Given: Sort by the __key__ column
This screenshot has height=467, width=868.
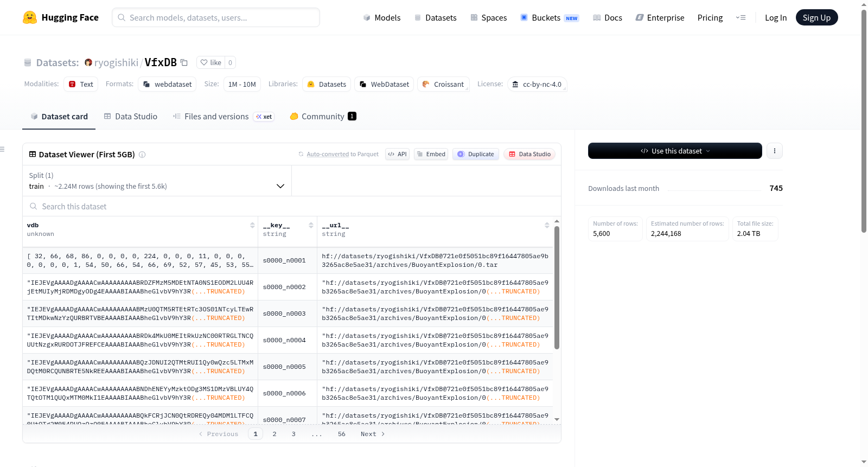Looking at the screenshot, I should 311,225.
